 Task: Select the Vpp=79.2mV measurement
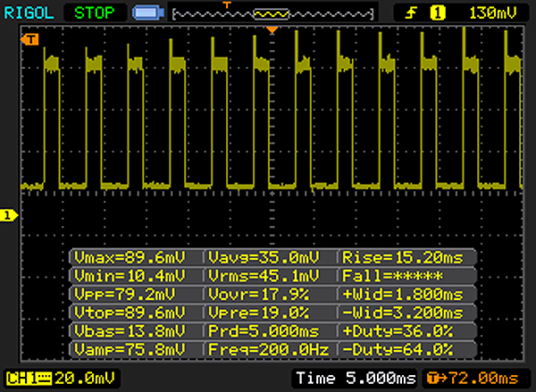point(124,295)
